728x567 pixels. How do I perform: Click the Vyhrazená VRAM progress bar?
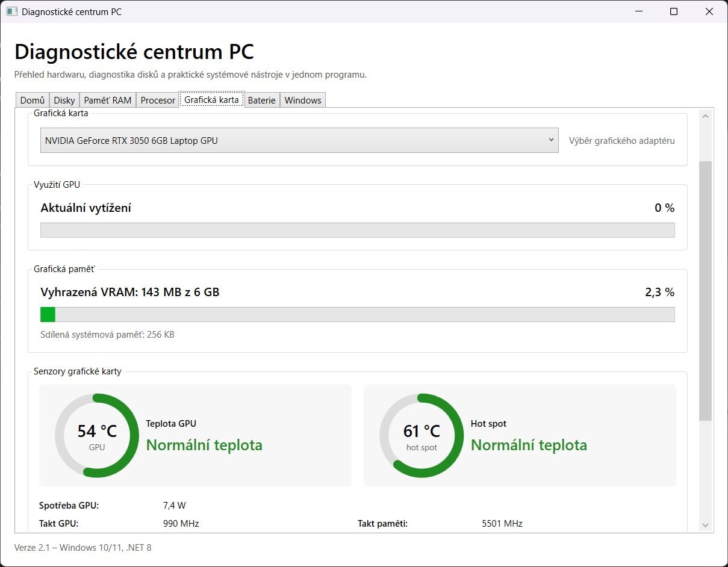pyautogui.click(x=358, y=315)
